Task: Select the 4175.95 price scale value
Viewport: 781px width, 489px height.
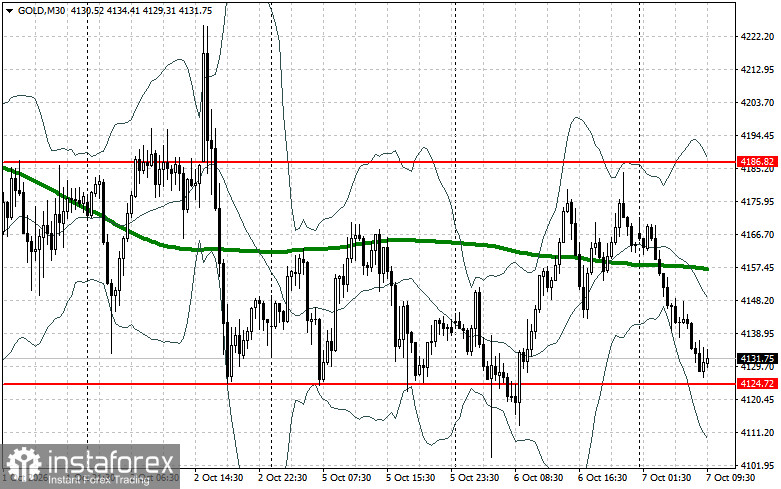Action: [x=758, y=201]
